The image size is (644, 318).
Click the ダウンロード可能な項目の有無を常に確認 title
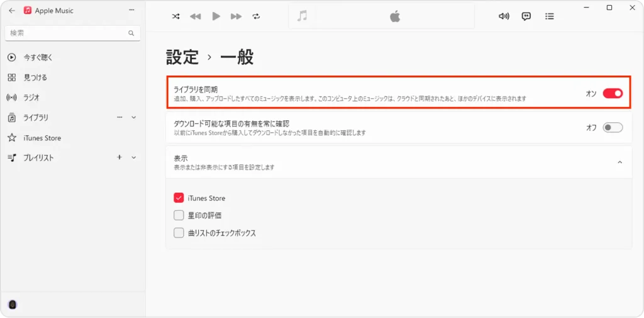[231, 123]
